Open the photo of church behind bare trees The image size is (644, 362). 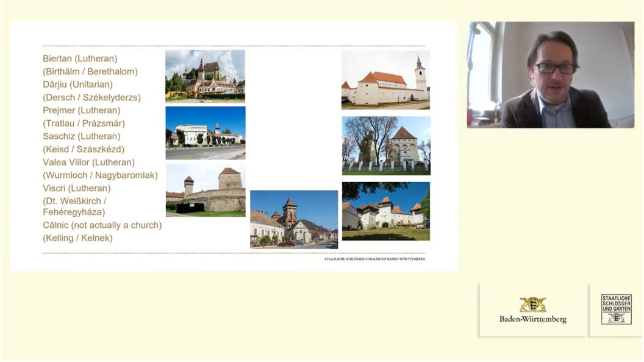coord(386,146)
